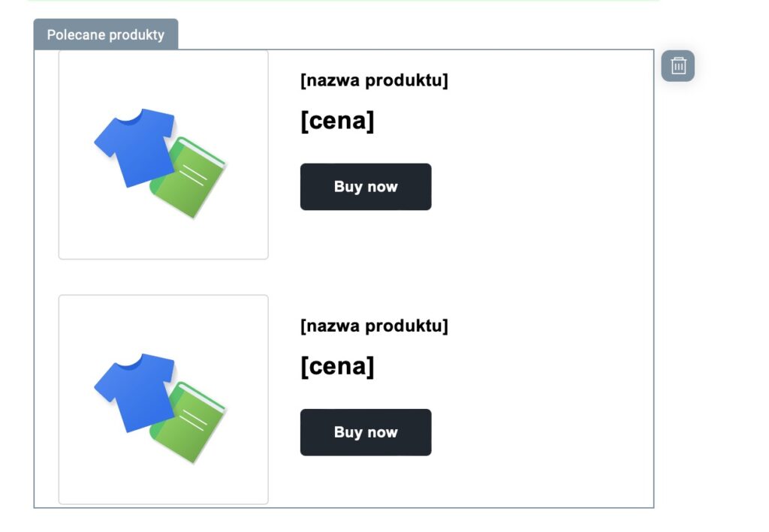Image resolution: width=769 pixels, height=532 pixels.
Task: Select the second product image frame's top edge
Action: click(x=163, y=296)
